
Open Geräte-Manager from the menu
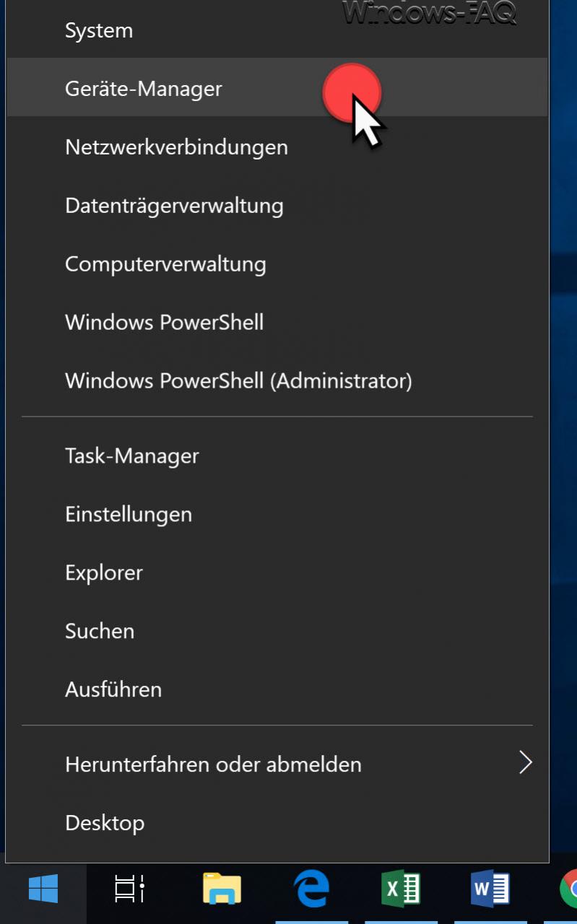277,87
